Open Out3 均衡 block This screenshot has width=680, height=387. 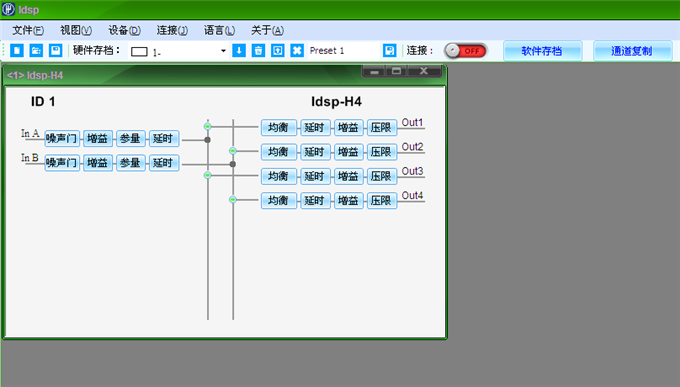coord(279,176)
